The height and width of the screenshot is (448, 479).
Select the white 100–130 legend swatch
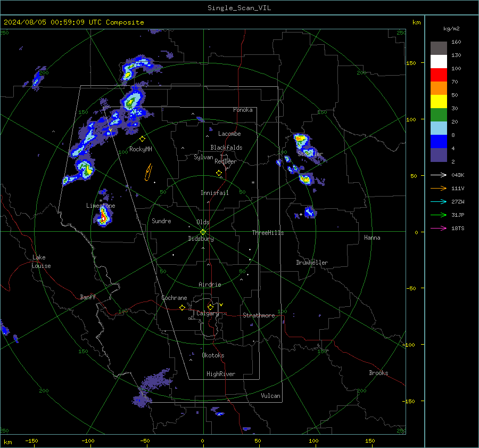pyautogui.click(x=439, y=61)
